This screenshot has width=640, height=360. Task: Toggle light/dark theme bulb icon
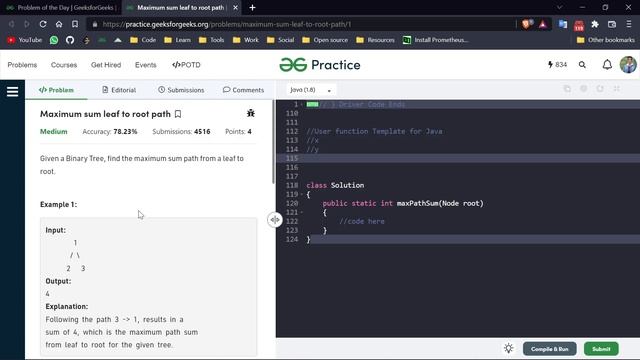click(x=509, y=349)
